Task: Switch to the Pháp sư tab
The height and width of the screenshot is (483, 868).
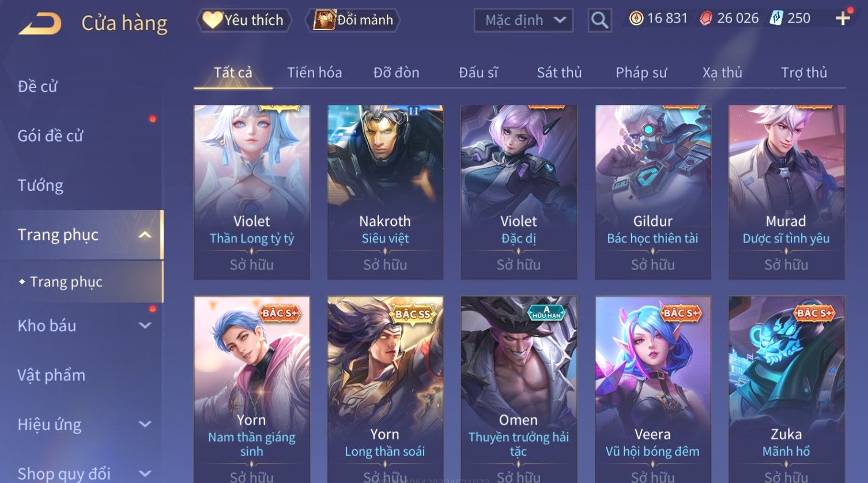Action: click(641, 73)
